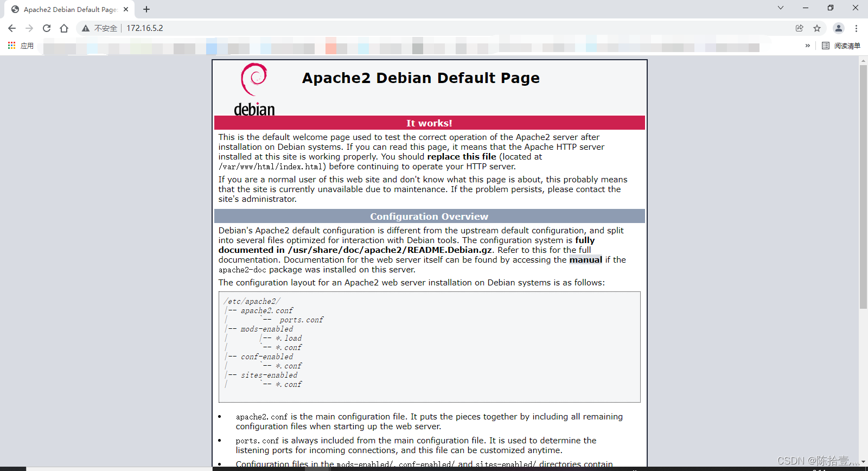Open Chrome three-dot menu
The width and height of the screenshot is (868, 471).
[x=857, y=28]
